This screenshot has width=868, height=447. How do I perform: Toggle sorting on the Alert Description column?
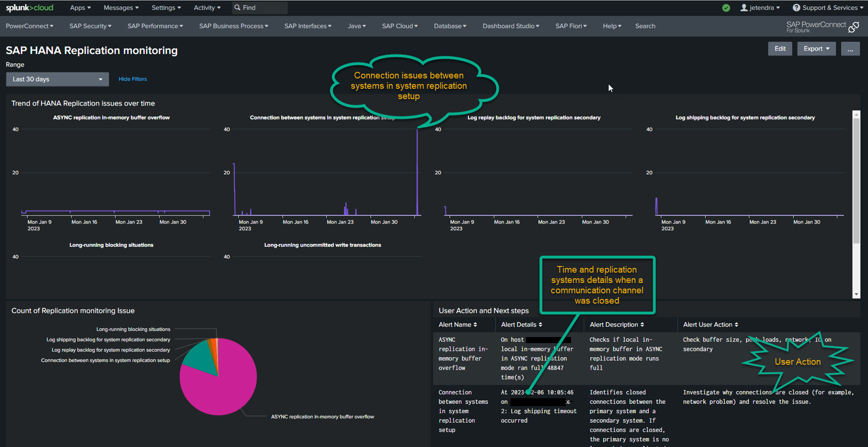coord(642,324)
